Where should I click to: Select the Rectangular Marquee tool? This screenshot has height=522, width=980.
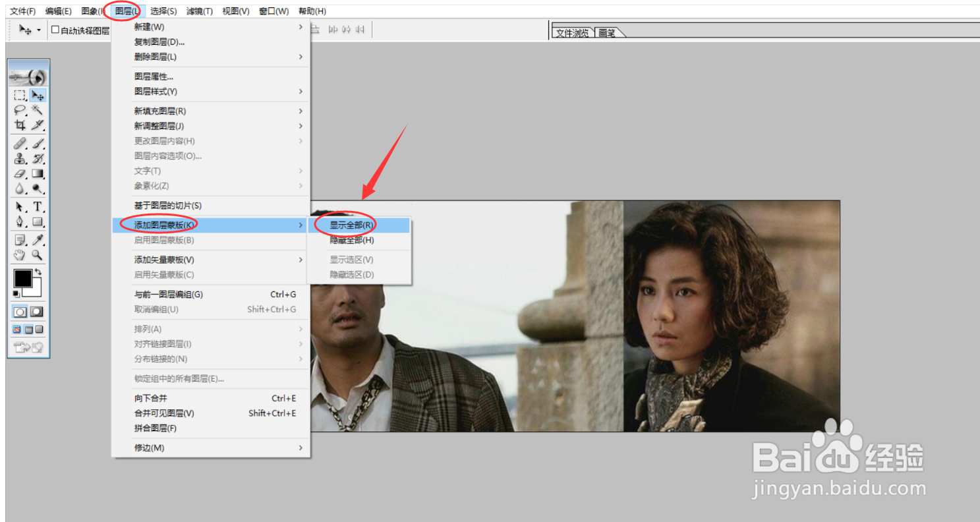pos(20,96)
